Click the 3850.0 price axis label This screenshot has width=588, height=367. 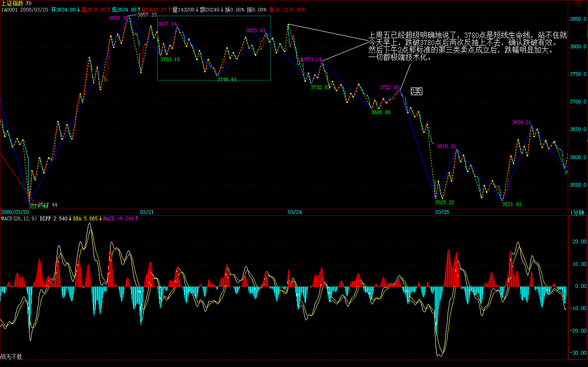[578, 20]
